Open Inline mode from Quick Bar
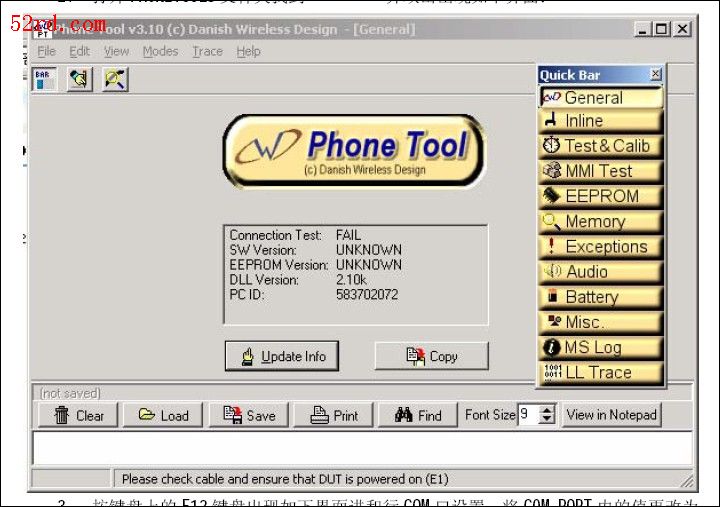This screenshot has width=720, height=507. (601, 121)
